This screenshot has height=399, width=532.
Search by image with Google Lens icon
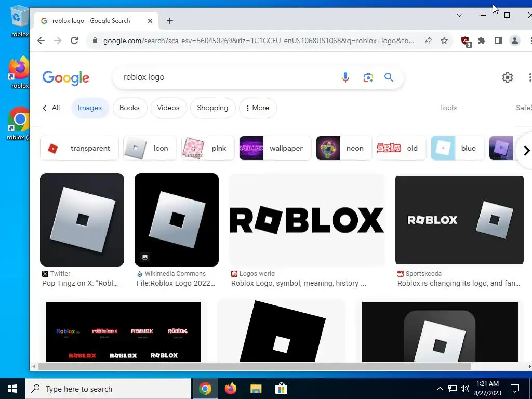pyautogui.click(x=368, y=77)
